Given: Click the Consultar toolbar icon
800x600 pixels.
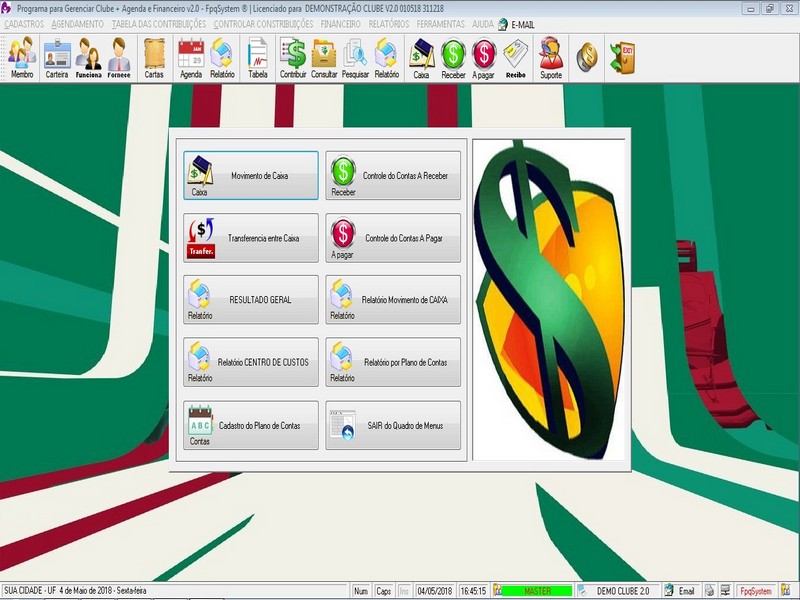Looking at the screenshot, I should [324, 58].
